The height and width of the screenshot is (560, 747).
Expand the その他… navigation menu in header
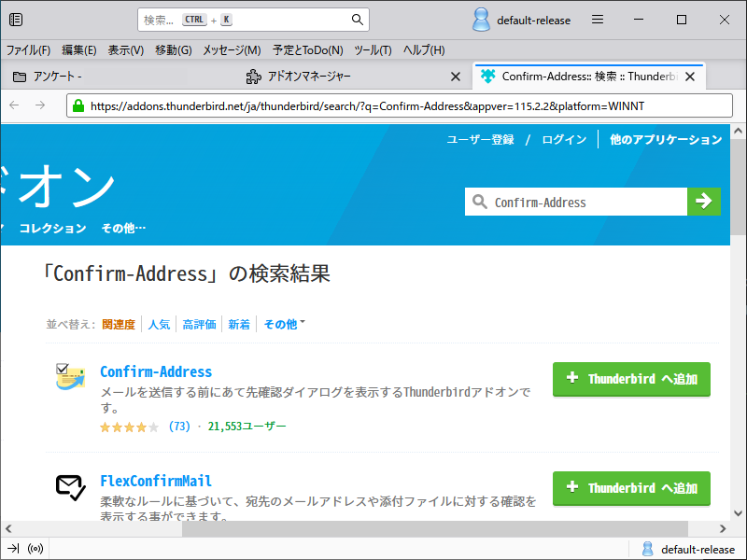(124, 228)
